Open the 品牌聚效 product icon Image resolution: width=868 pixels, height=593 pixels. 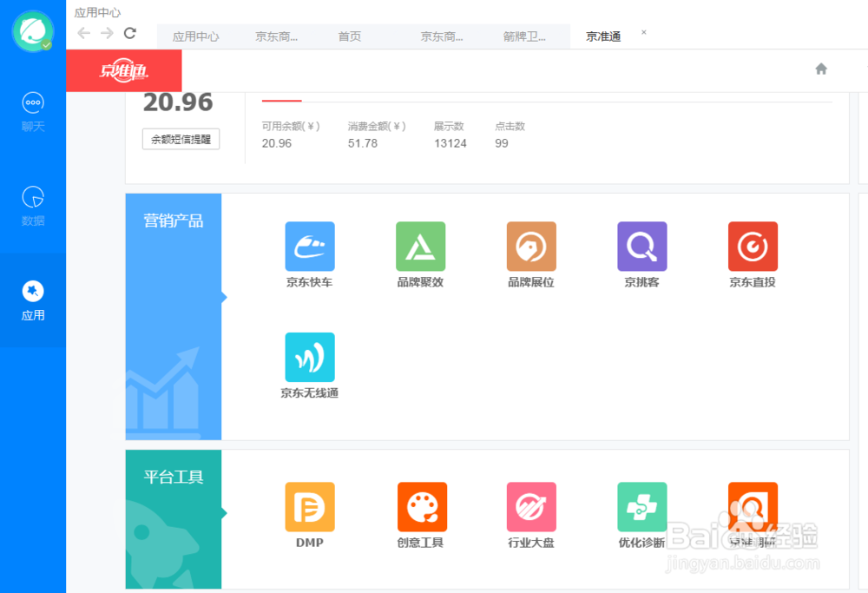pyautogui.click(x=420, y=247)
